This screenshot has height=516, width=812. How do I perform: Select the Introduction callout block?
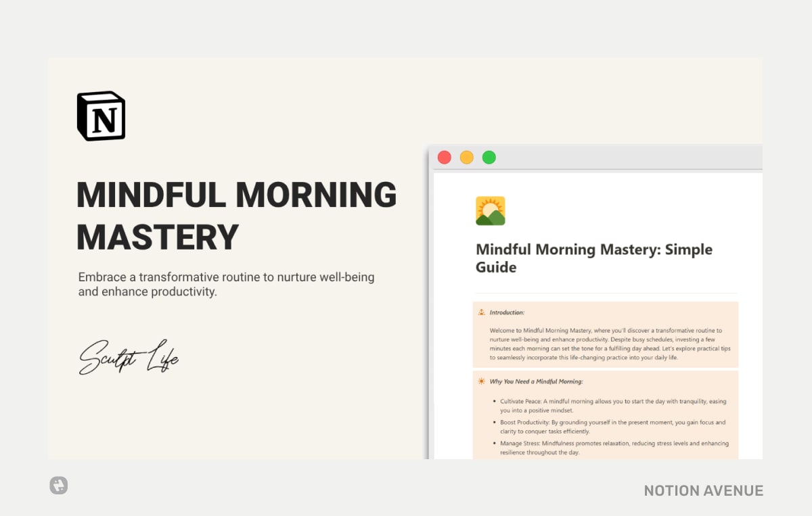606,335
